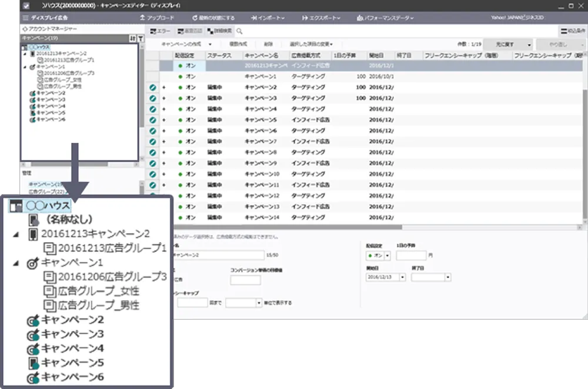Click the target icon beside キャンペーン6 in enlarged tree
This screenshot has width=588, height=389.
coord(34,377)
